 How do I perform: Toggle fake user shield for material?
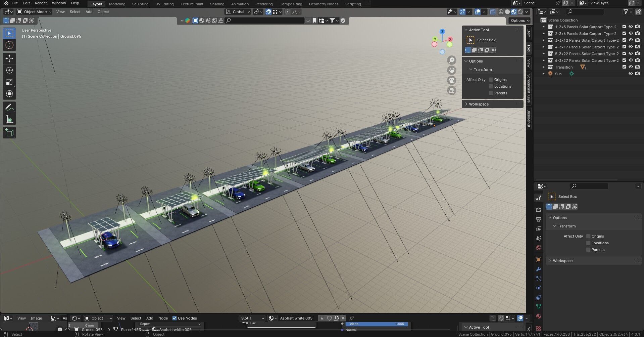(330, 318)
